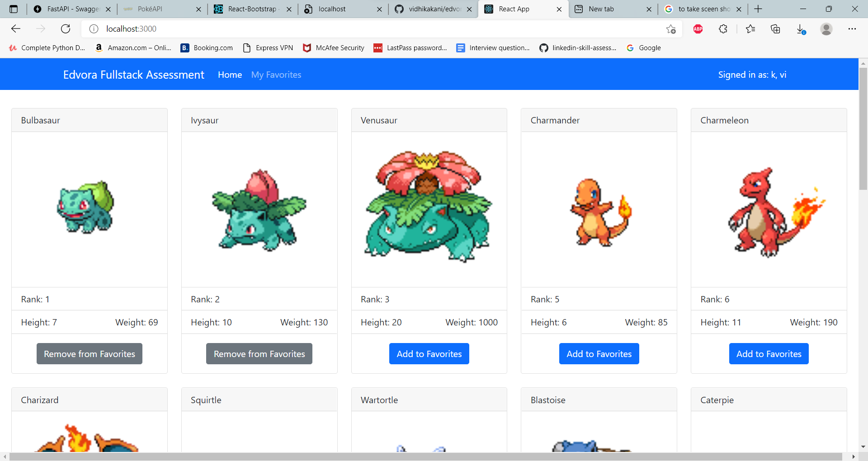868x461 pixels.
Task: Add Charmander to Favorites
Action: [x=599, y=353]
